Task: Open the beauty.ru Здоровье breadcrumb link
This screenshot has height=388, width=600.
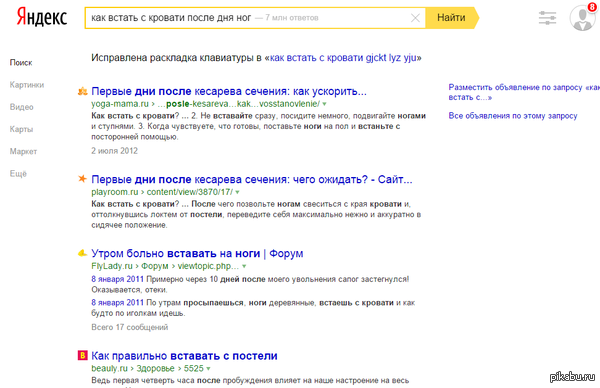Action: point(155,368)
